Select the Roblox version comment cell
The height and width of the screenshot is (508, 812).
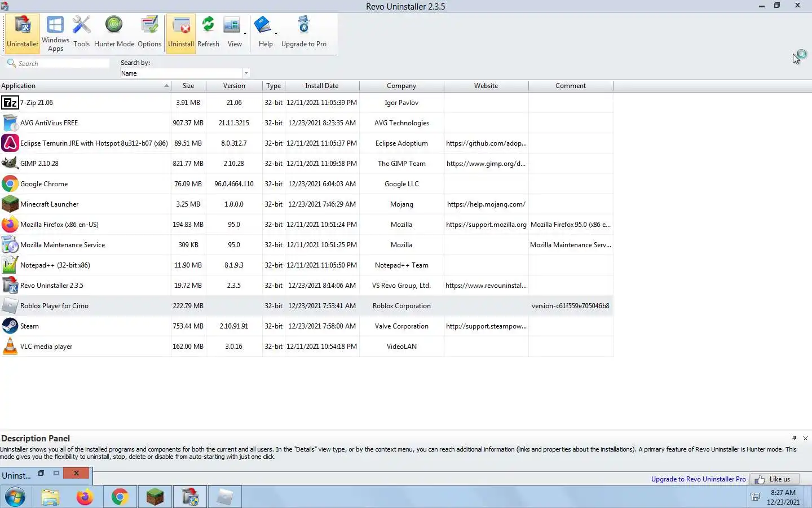point(570,306)
